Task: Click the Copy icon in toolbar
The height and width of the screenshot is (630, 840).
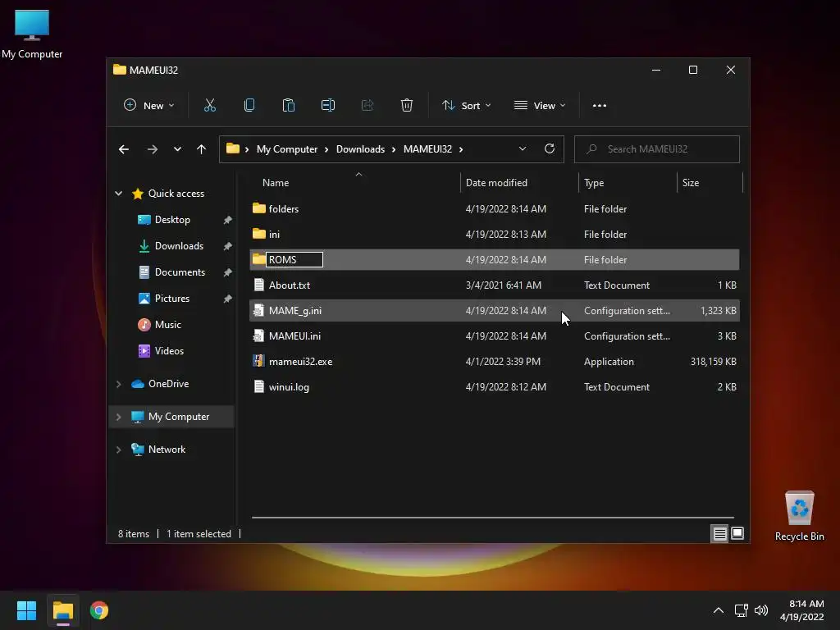Action: (x=249, y=106)
